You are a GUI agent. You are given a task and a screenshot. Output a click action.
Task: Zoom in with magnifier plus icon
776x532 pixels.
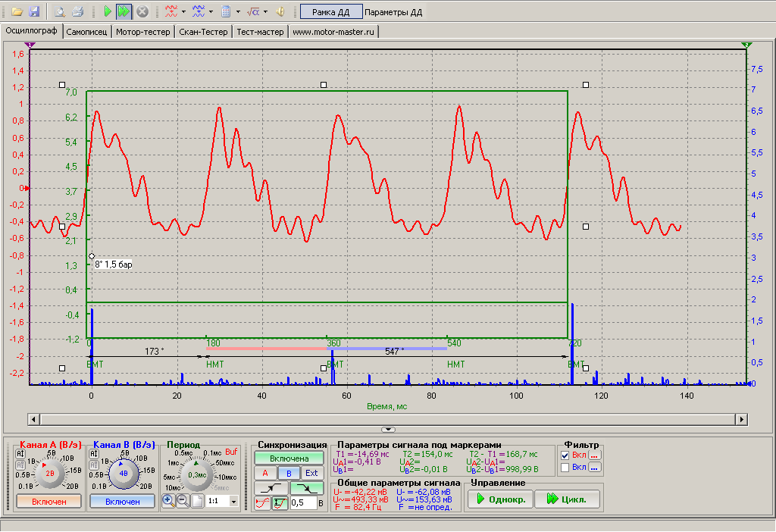coord(168,501)
